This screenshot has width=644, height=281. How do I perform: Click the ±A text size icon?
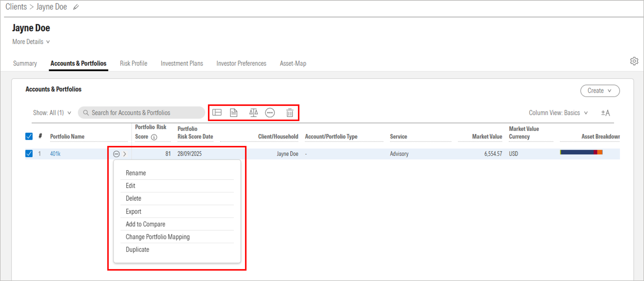pos(605,113)
